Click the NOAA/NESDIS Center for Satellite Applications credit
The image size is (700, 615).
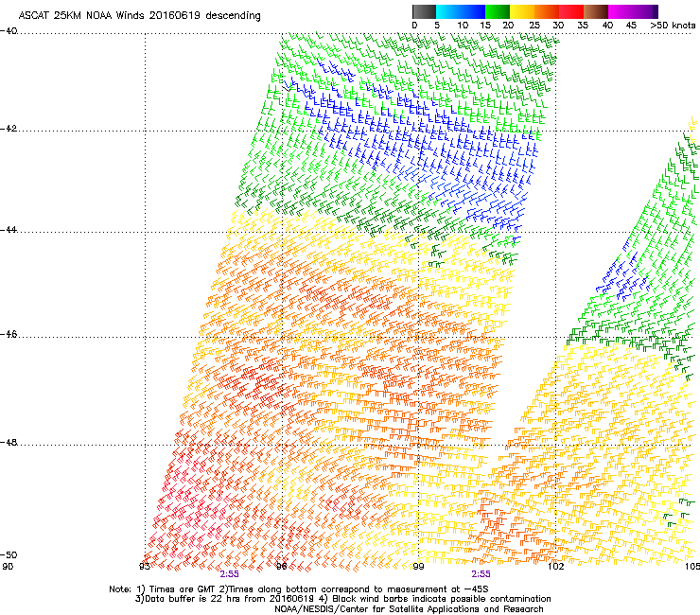coord(409,609)
